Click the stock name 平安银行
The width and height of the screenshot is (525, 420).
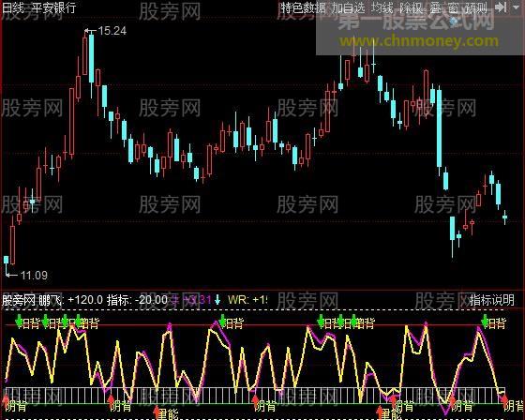pyautogui.click(x=53, y=7)
